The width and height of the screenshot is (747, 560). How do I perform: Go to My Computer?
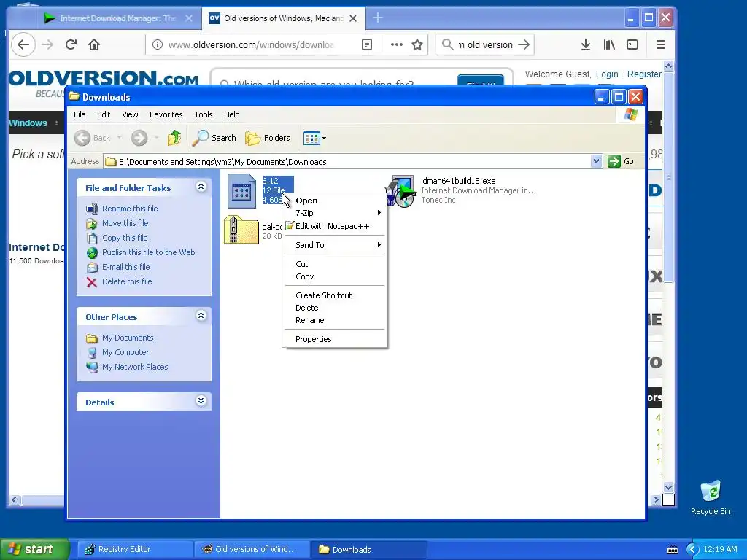(125, 352)
